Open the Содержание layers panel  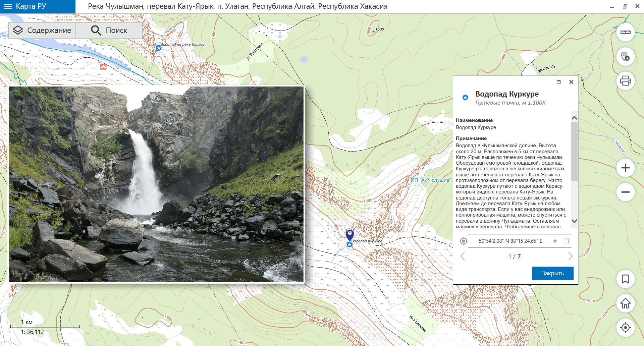(x=42, y=31)
